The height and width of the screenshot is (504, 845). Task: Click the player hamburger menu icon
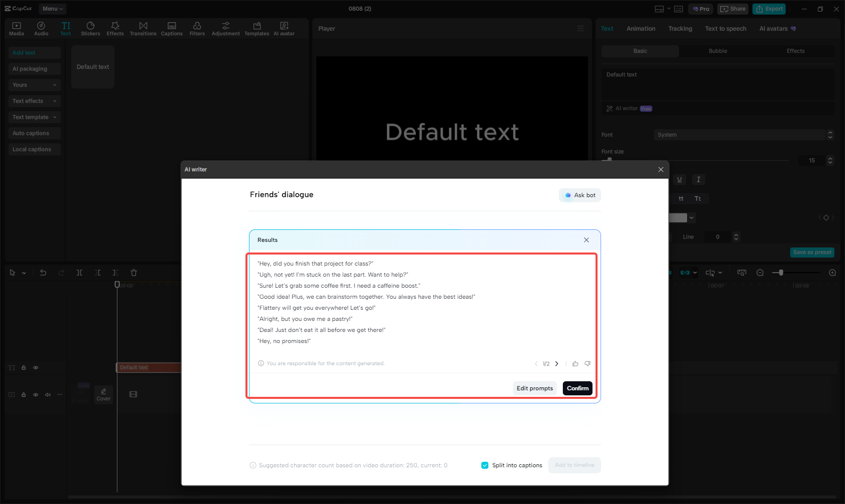580,29
